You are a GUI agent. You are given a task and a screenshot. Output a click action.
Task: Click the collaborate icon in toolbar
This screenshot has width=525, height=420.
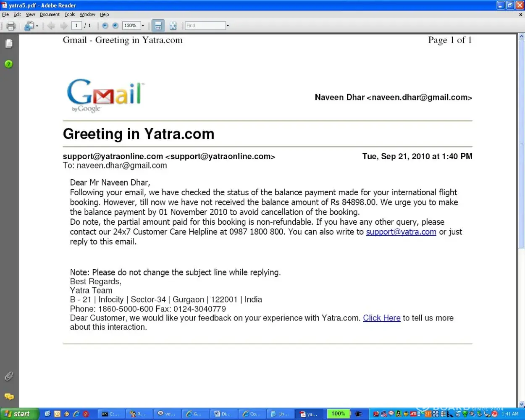(x=29, y=26)
